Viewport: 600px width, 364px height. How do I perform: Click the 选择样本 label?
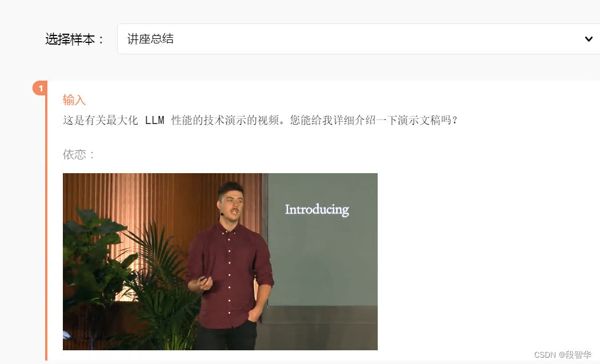pos(74,39)
